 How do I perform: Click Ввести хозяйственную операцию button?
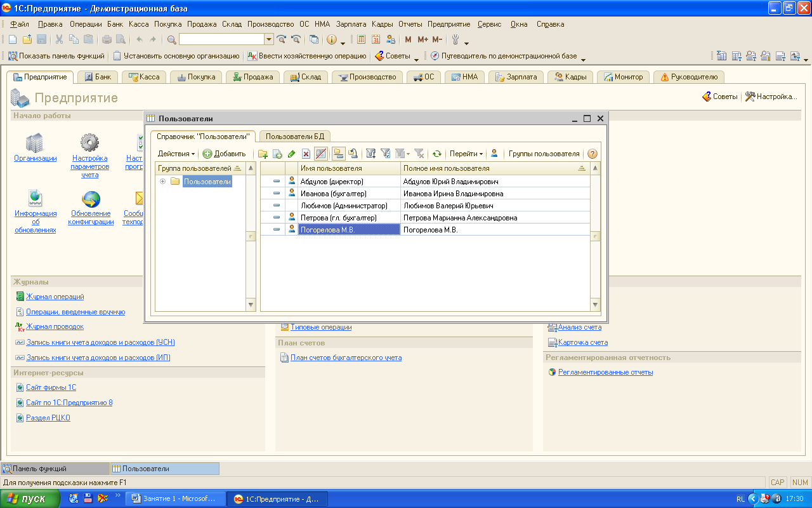pos(308,56)
